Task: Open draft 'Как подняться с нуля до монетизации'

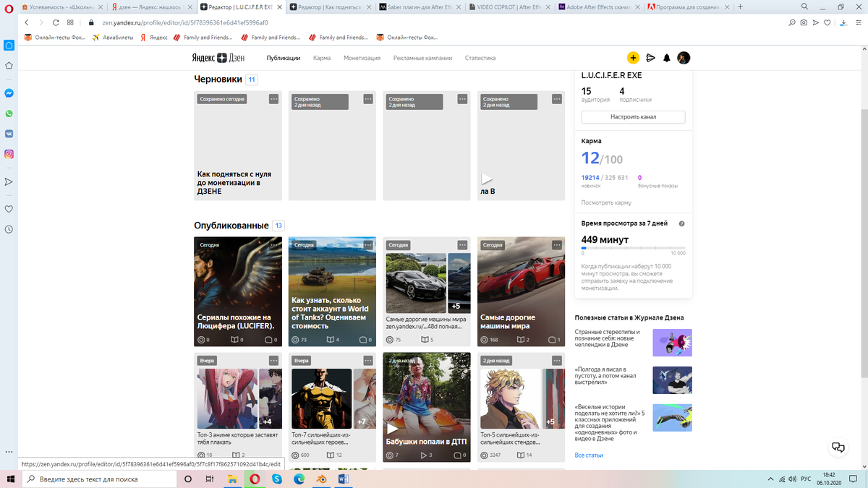Action: 238,146
